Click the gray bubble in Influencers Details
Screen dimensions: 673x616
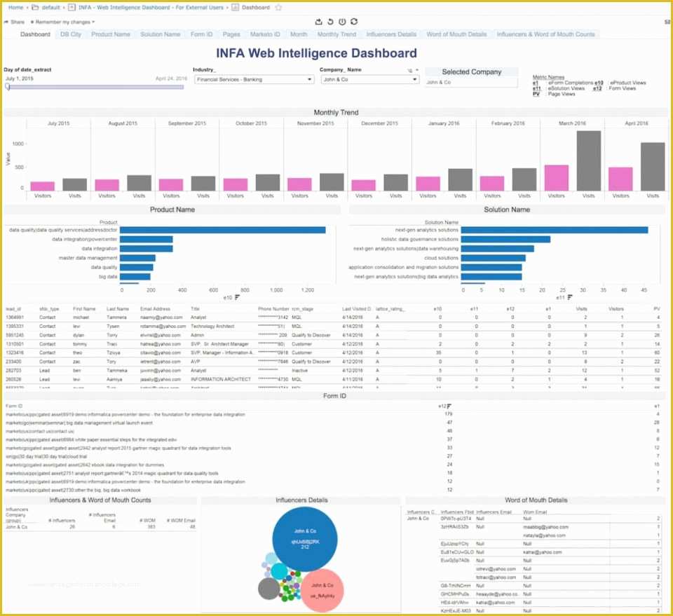point(269,589)
